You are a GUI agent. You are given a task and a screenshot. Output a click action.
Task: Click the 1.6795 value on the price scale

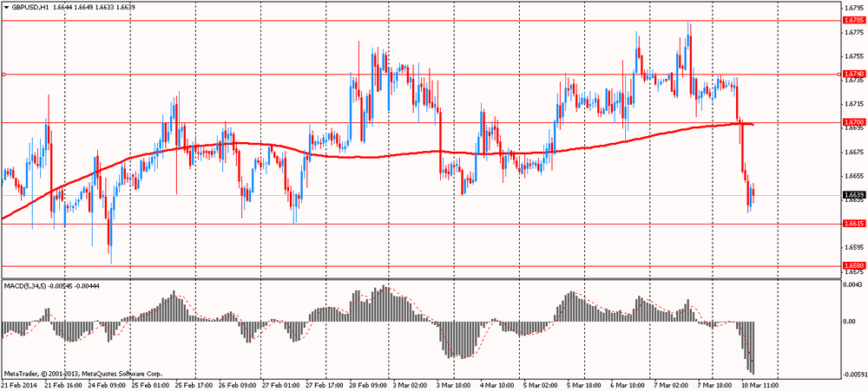(x=853, y=9)
